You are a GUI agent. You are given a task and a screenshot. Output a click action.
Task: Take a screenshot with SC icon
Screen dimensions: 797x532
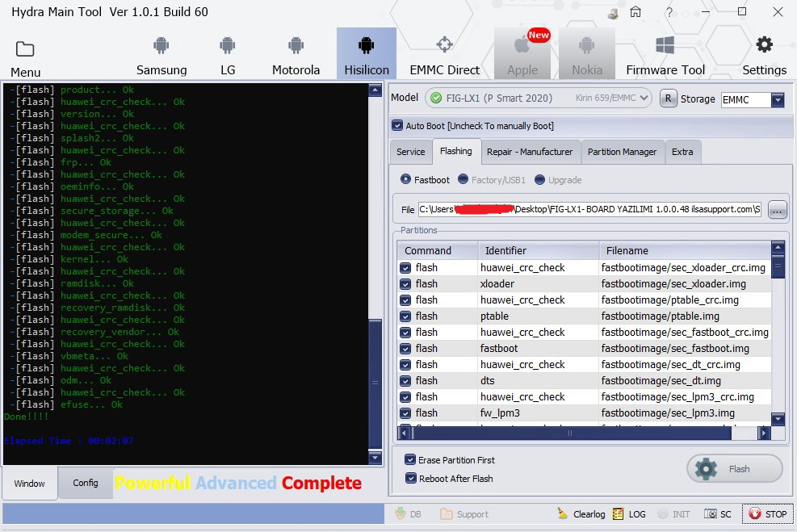pyautogui.click(x=710, y=513)
